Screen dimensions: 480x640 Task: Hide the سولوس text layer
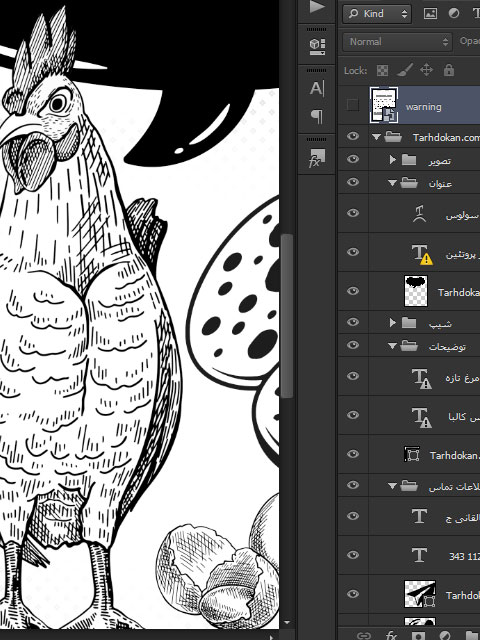[353, 213]
